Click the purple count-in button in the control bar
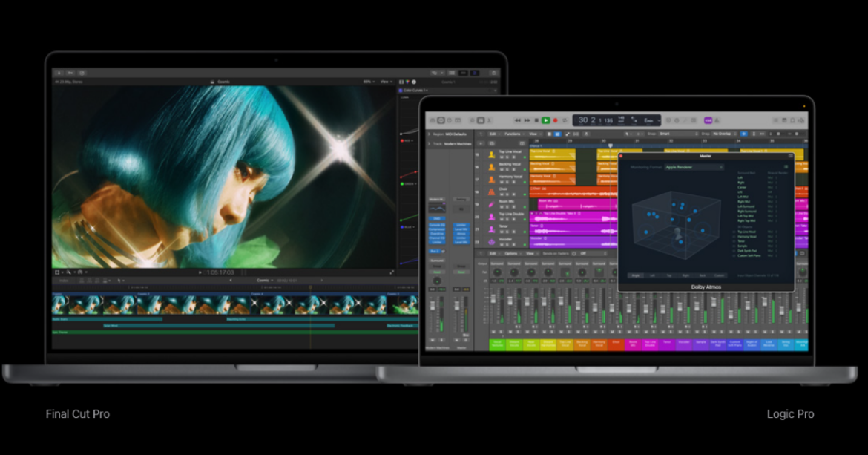The height and width of the screenshot is (455, 868). pos(708,120)
